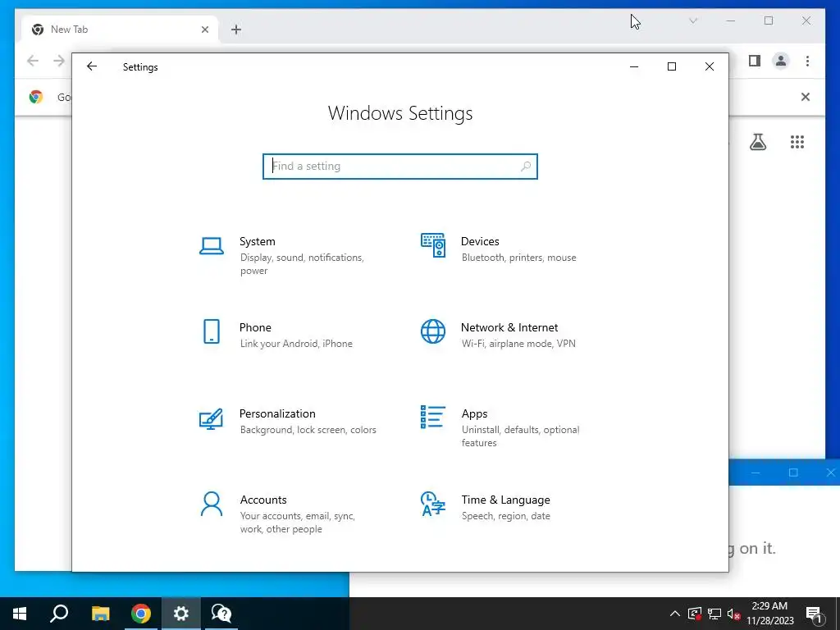Click the Windows Start button

[20, 614]
